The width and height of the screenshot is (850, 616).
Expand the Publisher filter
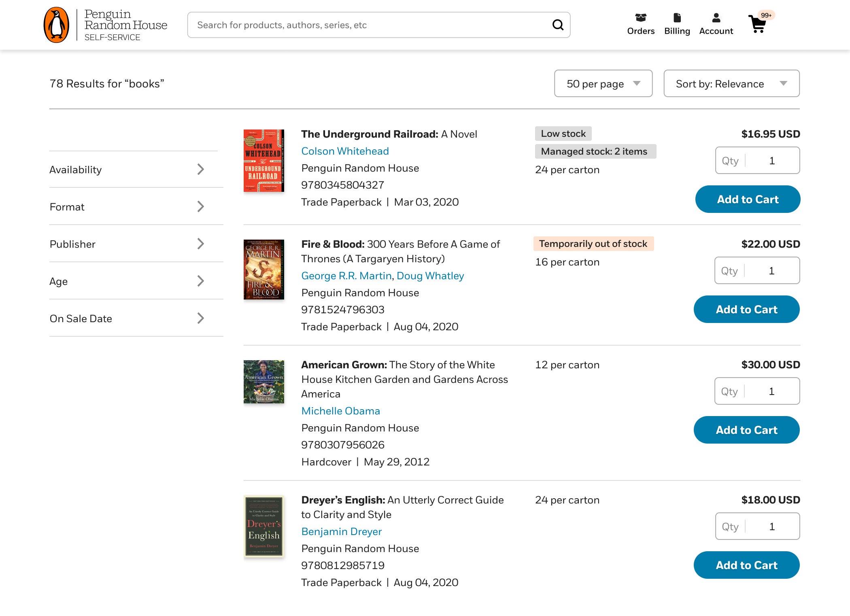136,244
